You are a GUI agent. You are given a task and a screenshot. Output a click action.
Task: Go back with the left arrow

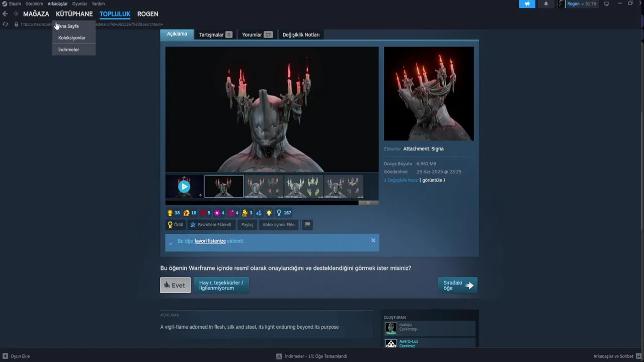[x=5, y=14]
